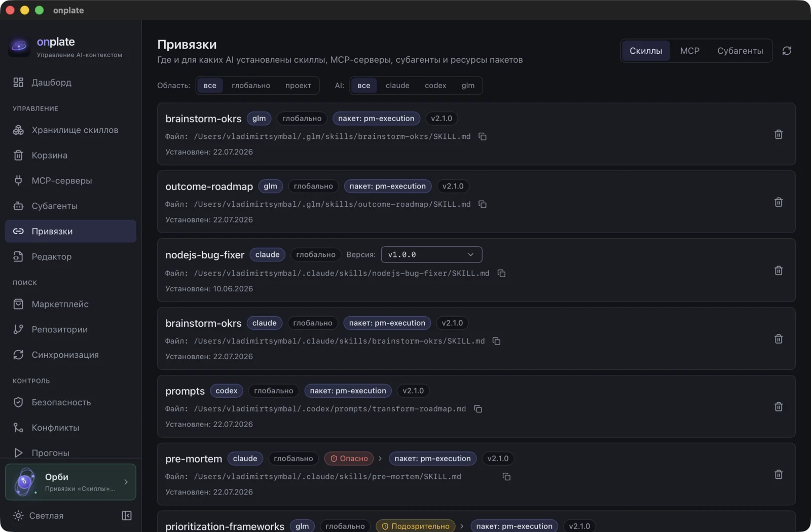811x532 pixels.
Task: Set AI filter to все
Action: tap(364, 86)
